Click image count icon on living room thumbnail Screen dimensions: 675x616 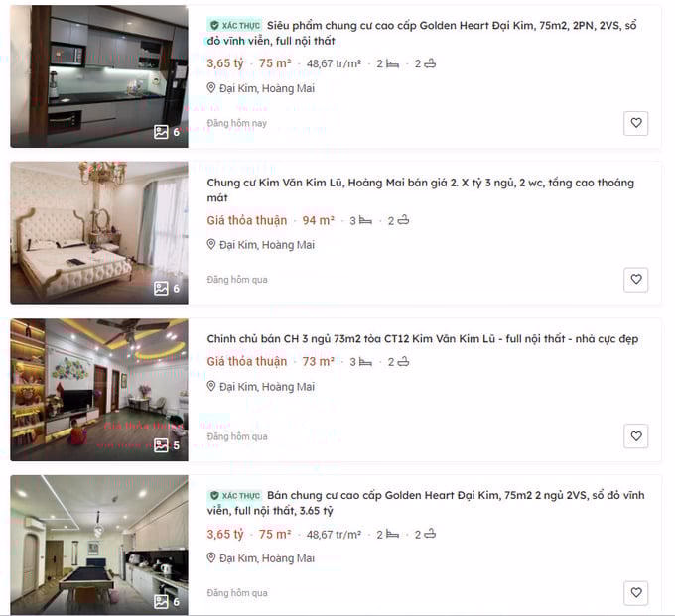161,445
